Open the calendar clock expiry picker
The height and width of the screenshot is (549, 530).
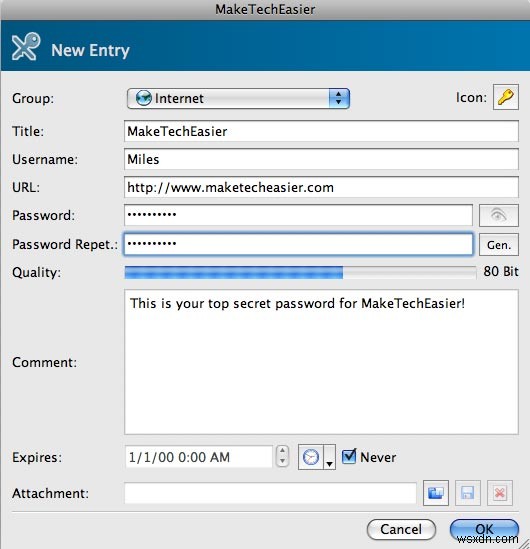[x=311, y=457]
